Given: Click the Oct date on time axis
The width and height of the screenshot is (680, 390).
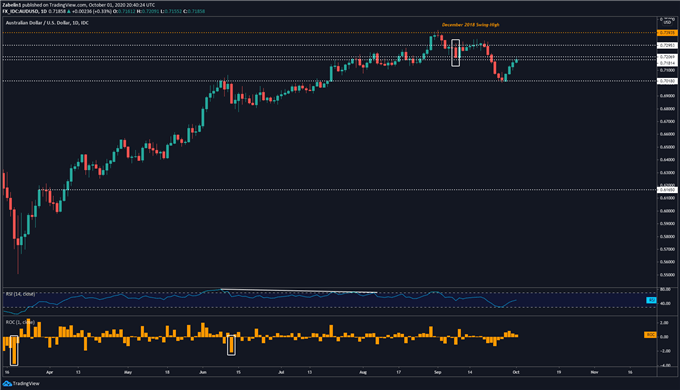Looking at the screenshot, I should [x=516, y=372].
